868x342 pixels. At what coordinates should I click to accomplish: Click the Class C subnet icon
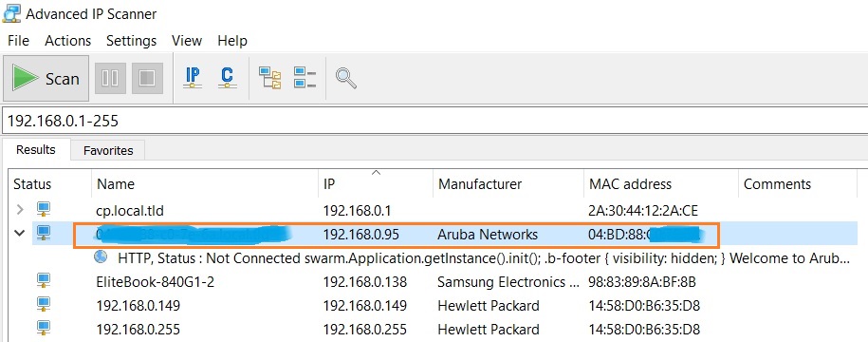pos(227,78)
